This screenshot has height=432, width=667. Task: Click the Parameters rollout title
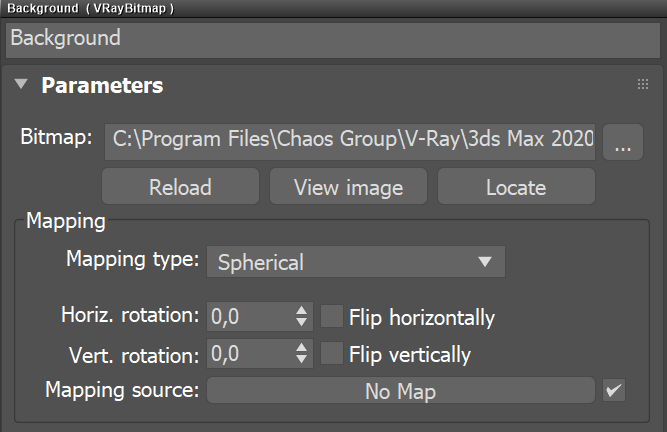pyautogui.click(x=102, y=85)
